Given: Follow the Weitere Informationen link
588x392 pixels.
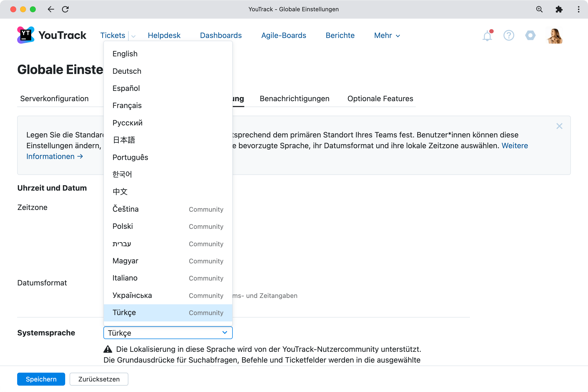Looking at the screenshot, I should [x=50, y=157].
